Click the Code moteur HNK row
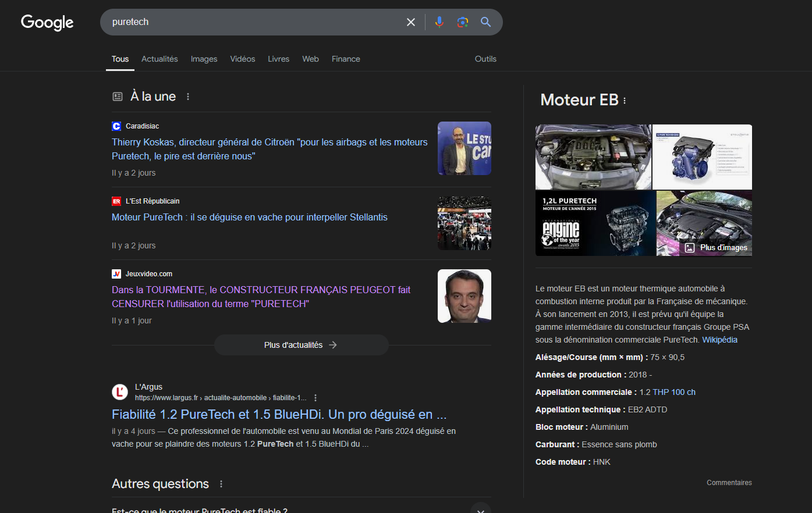 573,462
